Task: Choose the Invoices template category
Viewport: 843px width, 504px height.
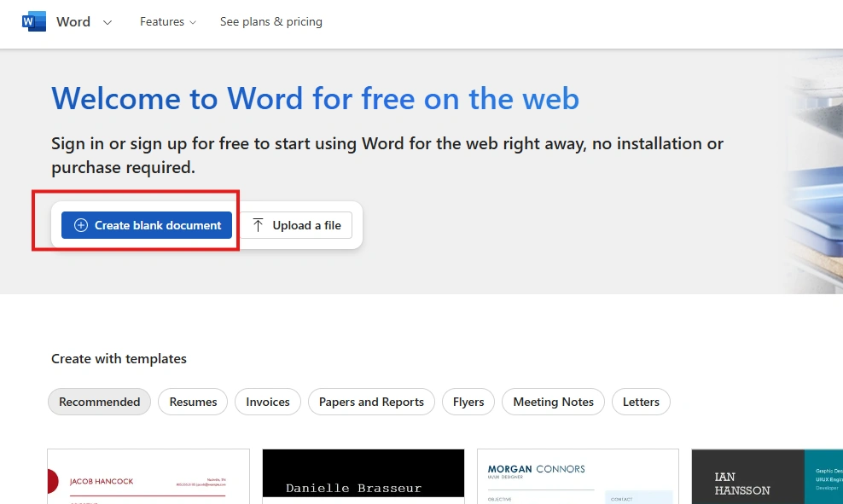Action: (x=268, y=402)
